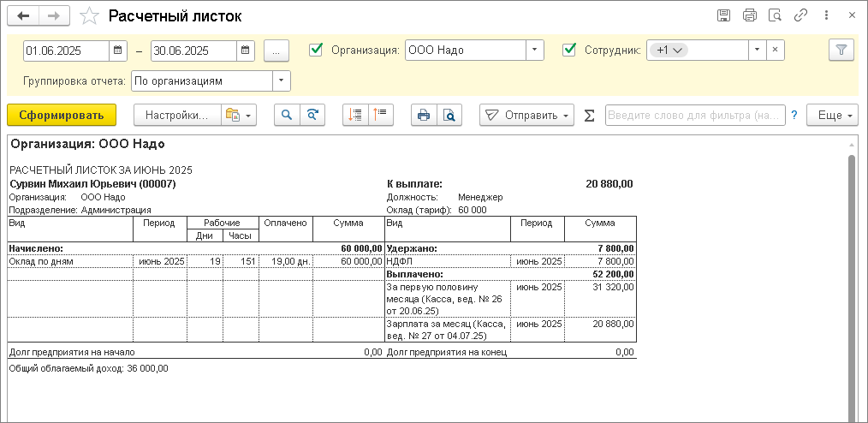Expand all groups icon in toolbar
This screenshot has width=868, height=423.
click(381, 115)
